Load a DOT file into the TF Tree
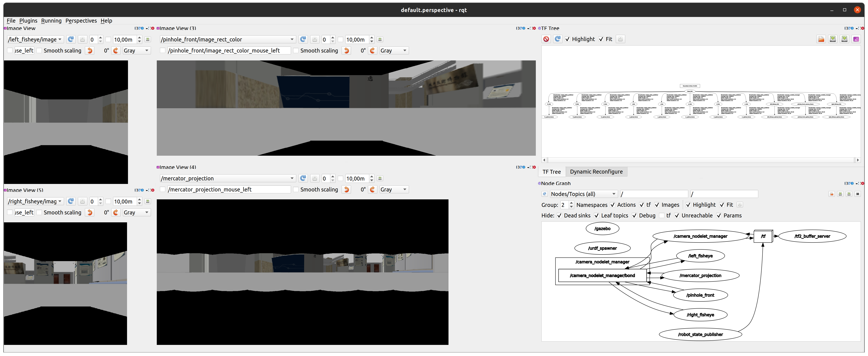Screen dimensions: 868x356 pos(821,39)
